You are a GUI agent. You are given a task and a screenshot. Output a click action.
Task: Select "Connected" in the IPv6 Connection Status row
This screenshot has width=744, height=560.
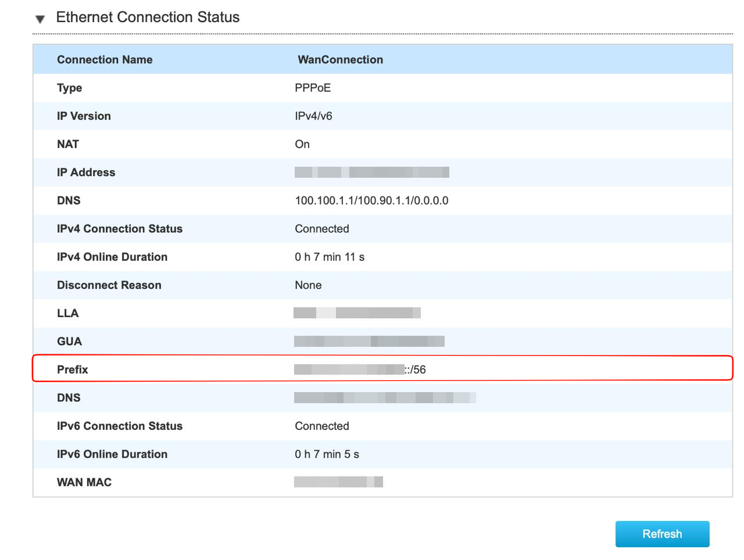click(322, 426)
